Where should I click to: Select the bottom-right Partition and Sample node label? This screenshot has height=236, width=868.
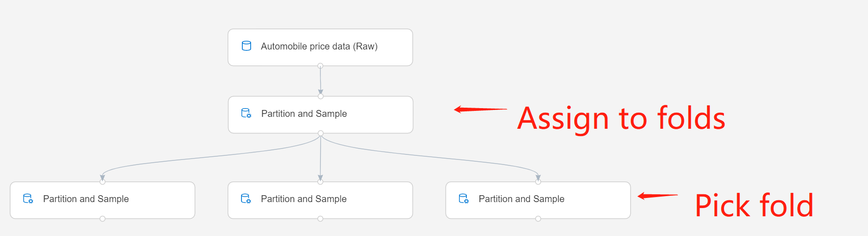click(521, 199)
